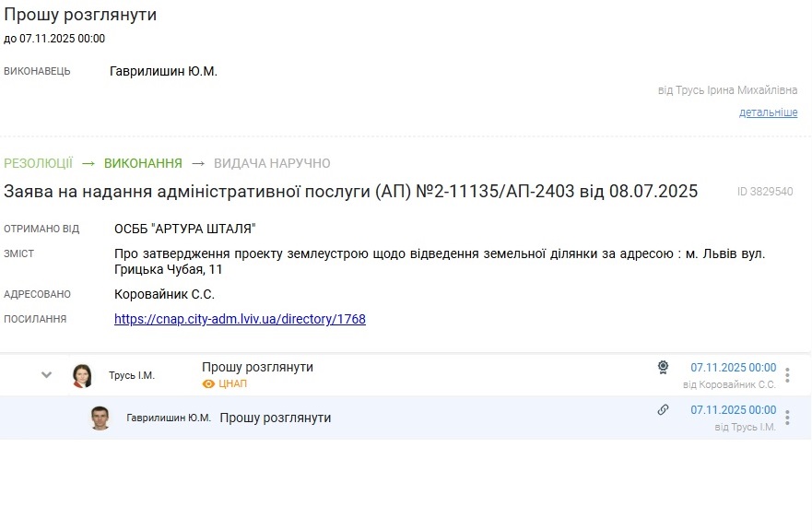Open the cnap.city-adm.lviv.ua directory link

[240, 319]
